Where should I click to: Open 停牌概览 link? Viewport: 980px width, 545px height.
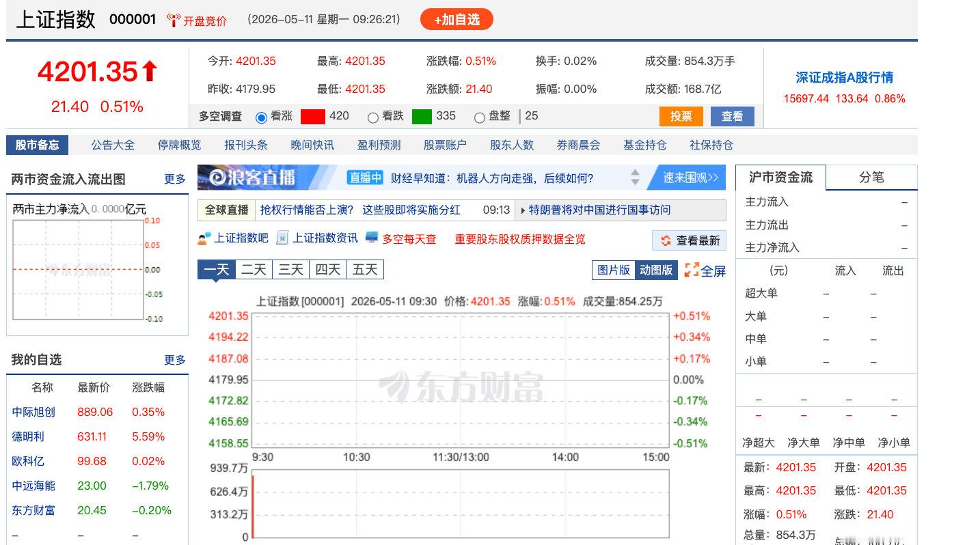179,145
